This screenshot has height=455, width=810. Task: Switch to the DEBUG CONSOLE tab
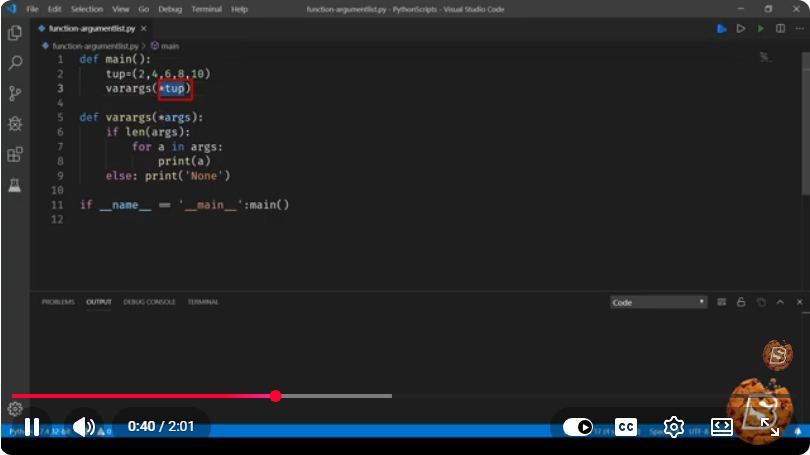click(x=149, y=302)
